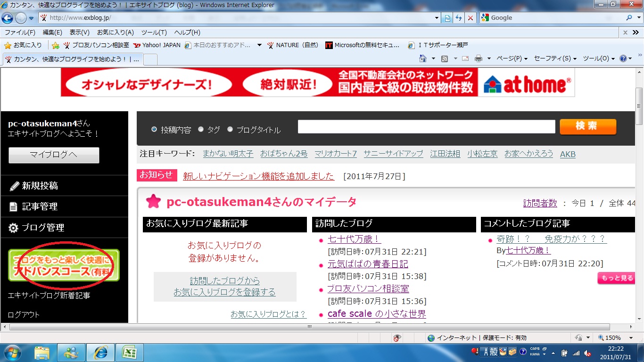Toggle Compatibility View icon in address bar
Viewport: 644px width, 362px height.
pos(448,18)
